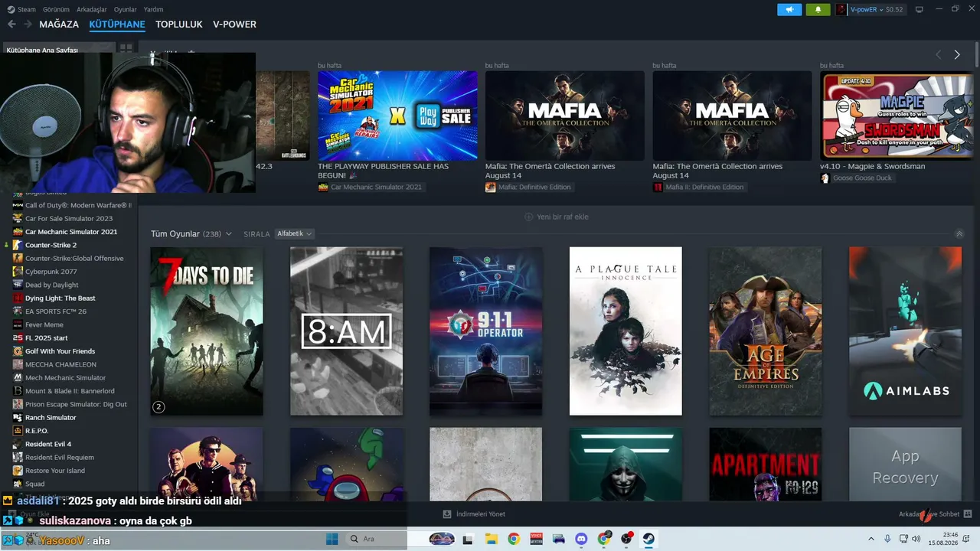Select Dead by Daylight in game list

click(x=52, y=285)
